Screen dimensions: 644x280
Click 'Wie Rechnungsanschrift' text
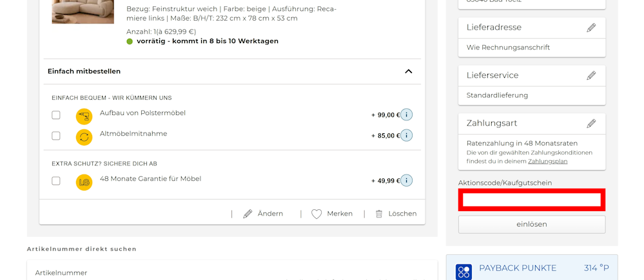(508, 48)
